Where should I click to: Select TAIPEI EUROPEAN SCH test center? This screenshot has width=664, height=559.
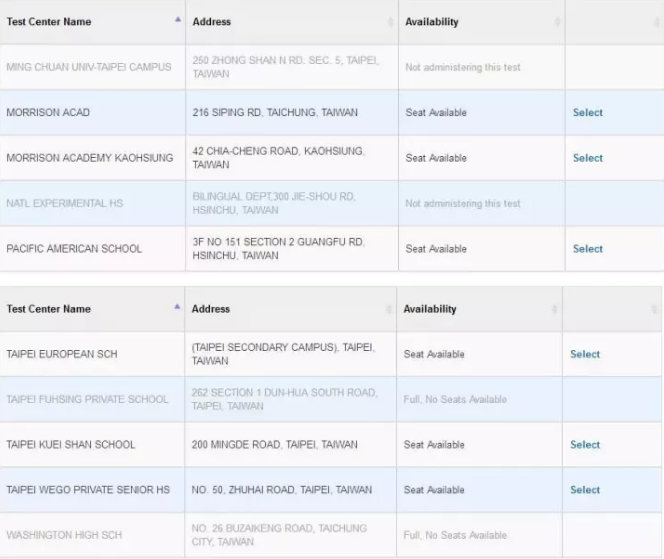pyautogui.click(x=585, y=354)
